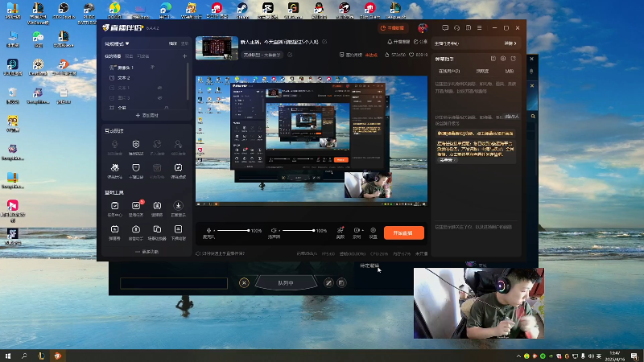644x362 pixels.
Task: Click the first icon in 弹幕助手 header
Action: coord(493,59)
